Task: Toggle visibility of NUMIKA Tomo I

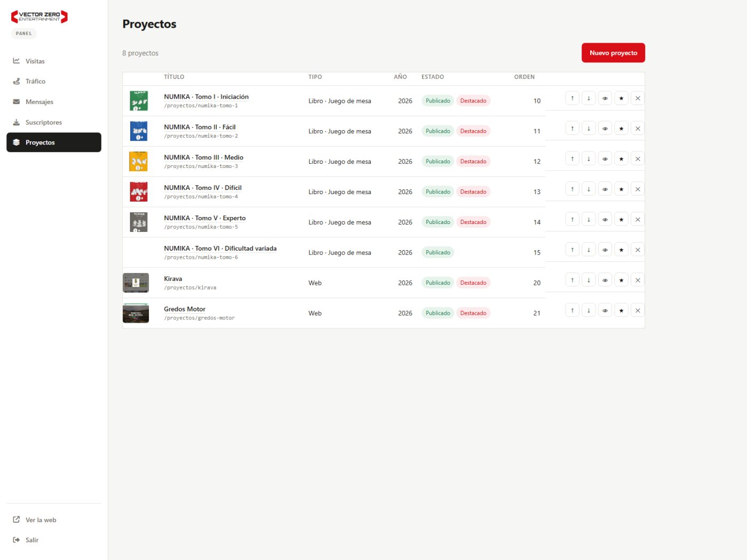Action: tap(605, 98)
